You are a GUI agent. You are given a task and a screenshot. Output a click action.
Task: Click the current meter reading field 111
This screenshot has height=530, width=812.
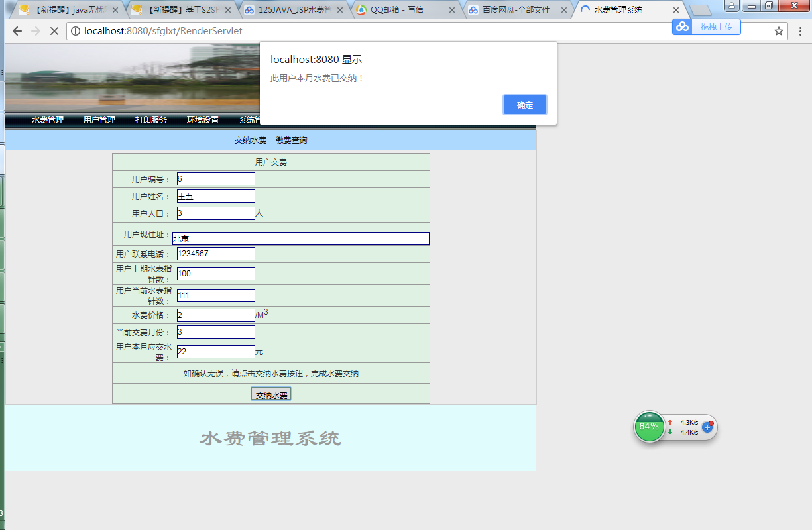[x=216, y=295]
